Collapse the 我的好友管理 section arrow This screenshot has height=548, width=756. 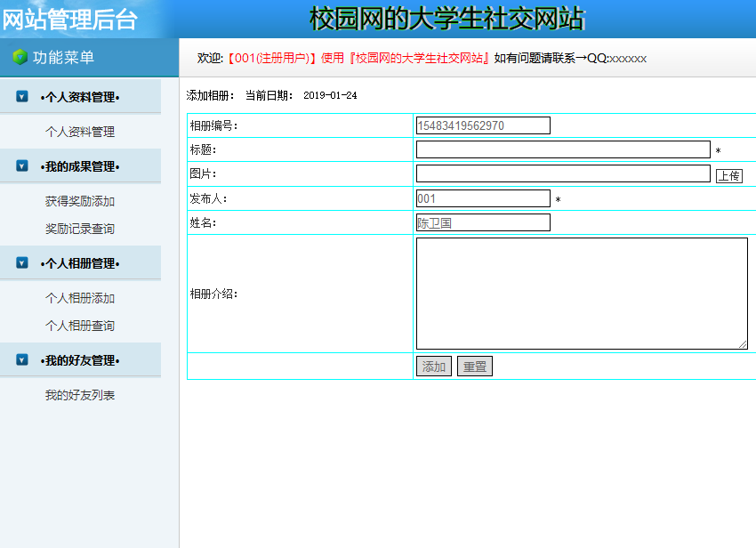point(22,360)
